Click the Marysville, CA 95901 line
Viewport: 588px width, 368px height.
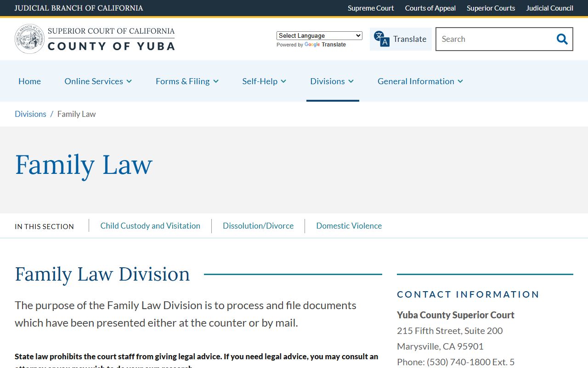click(x=440, y=346)
